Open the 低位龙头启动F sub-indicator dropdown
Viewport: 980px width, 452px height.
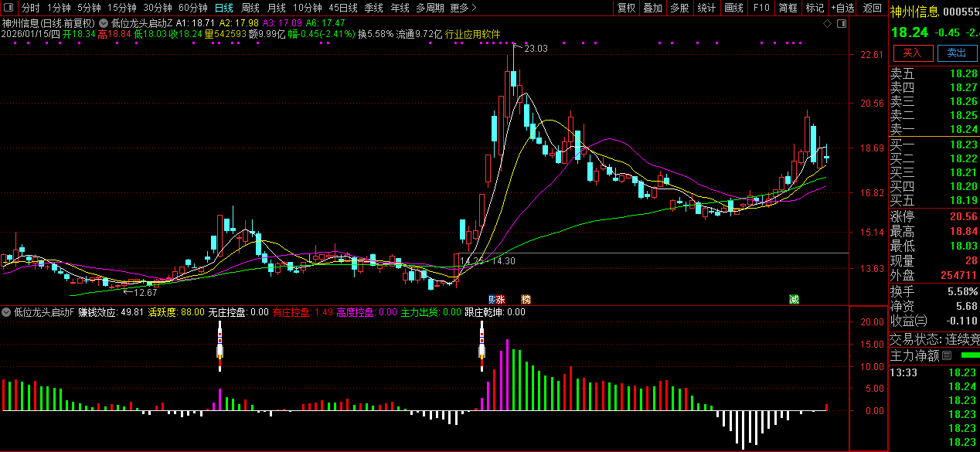[7, 312]
